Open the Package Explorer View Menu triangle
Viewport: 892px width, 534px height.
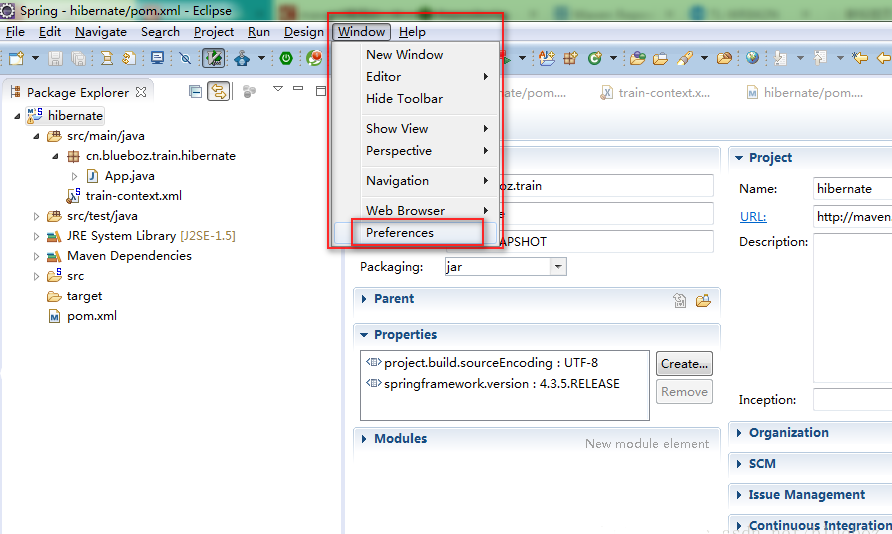pyautogui.click(x=278, y=89)
